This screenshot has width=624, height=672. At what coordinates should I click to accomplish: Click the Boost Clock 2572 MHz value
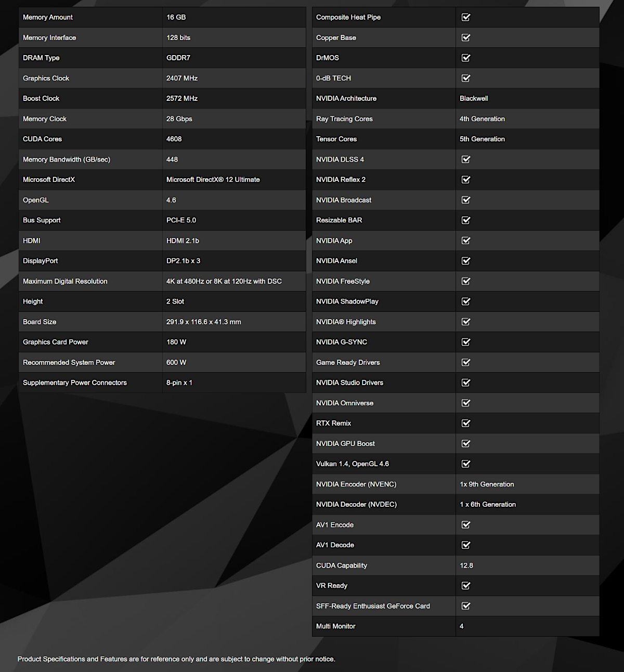click(182, 98)
